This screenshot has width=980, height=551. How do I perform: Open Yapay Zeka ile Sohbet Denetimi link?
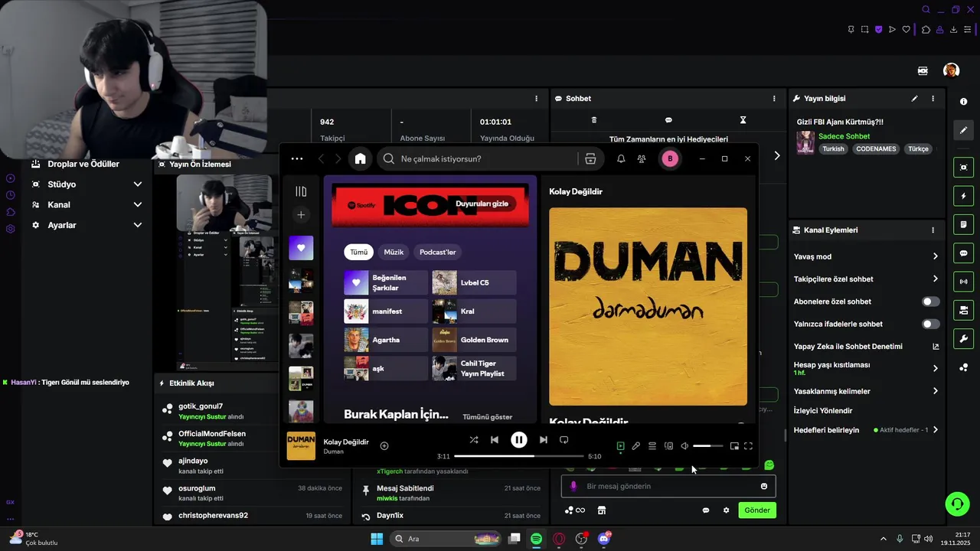[866, 347]
